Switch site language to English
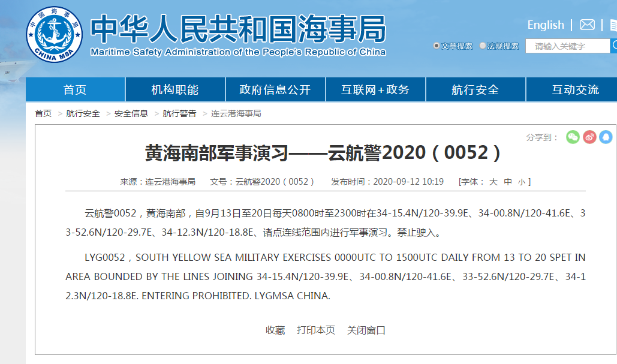Image resolution: width=617 pixels, height=364 pixels. tap(546, 25)
